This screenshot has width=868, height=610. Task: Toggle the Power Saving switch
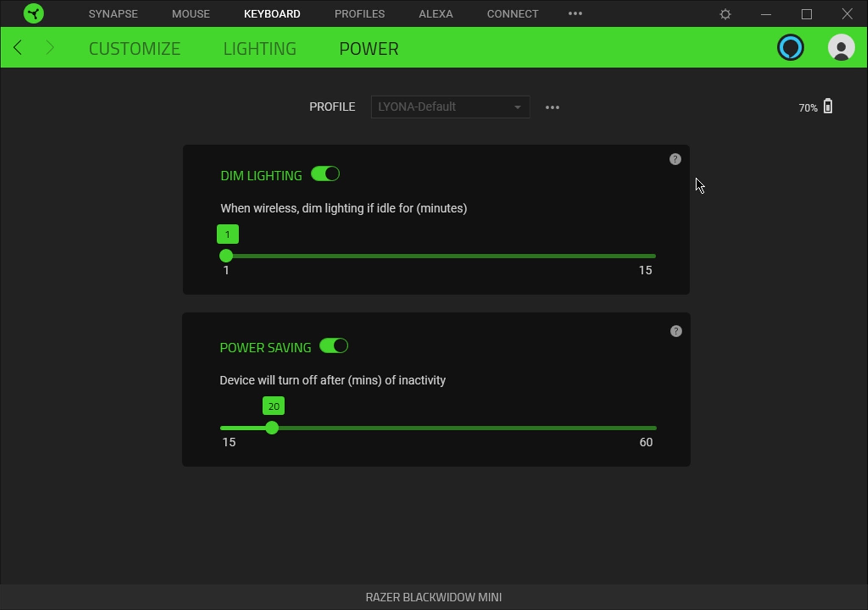coord(334,346)
